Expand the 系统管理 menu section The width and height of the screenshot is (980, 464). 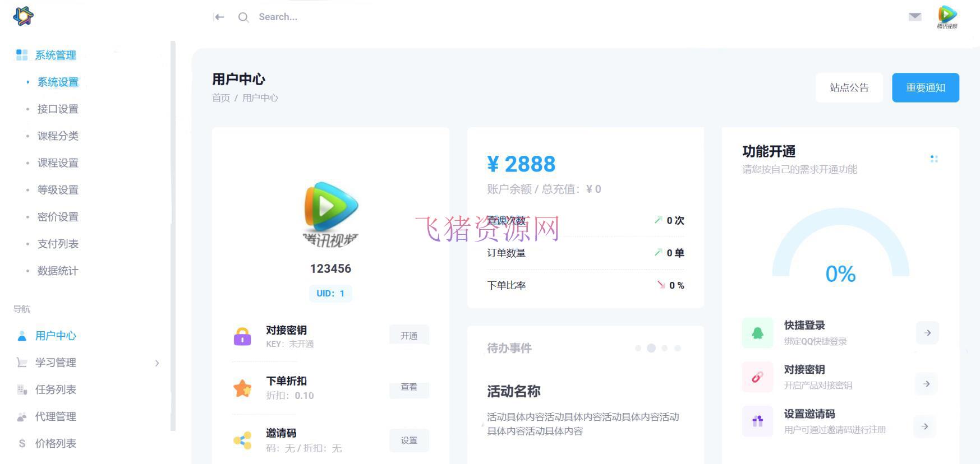[56, 55]
